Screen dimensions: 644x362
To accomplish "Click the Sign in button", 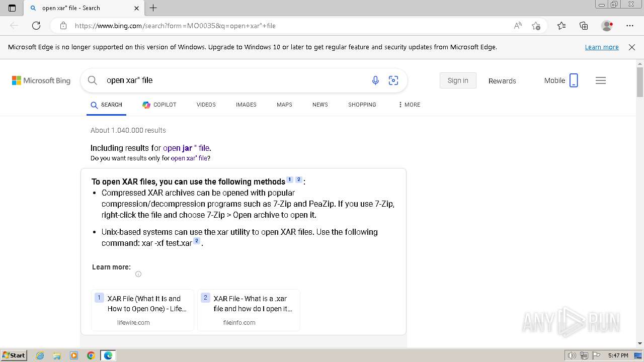I will [458, 80].
